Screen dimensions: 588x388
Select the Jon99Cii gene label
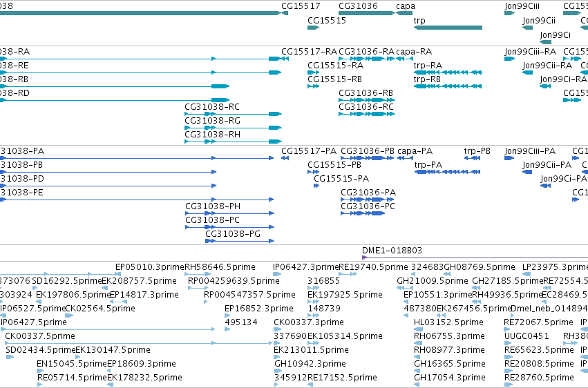[539, 20]
